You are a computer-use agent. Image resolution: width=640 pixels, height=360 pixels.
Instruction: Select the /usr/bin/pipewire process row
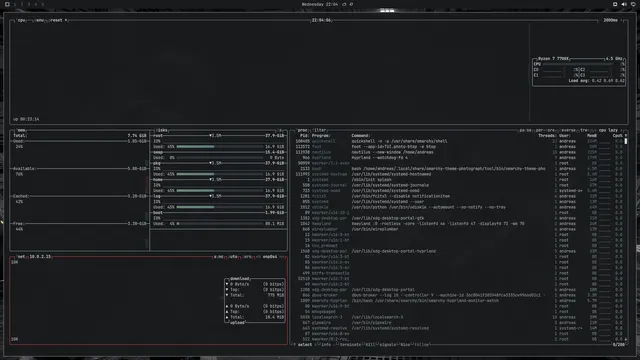[x=459, y=322]
